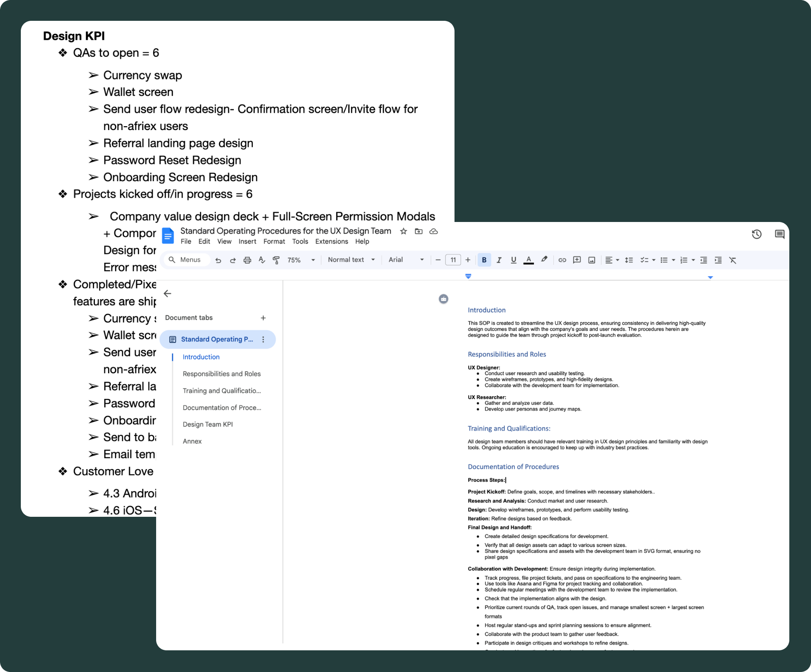
Task: Click the right indent ruler marker
Action: point(710,277)
